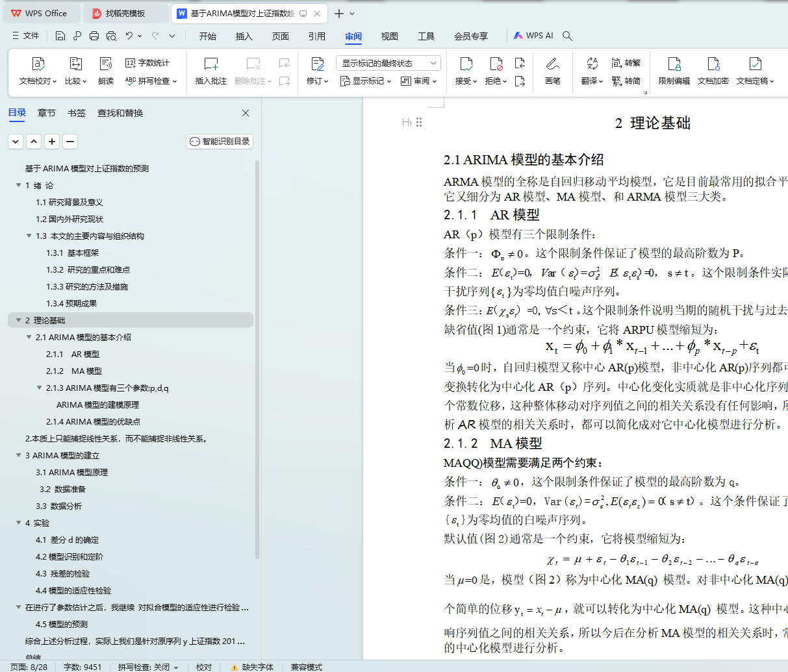Go to previous revision icon beside 拒绝
This screenshot has width=788, height=672.
click(520, 63)
